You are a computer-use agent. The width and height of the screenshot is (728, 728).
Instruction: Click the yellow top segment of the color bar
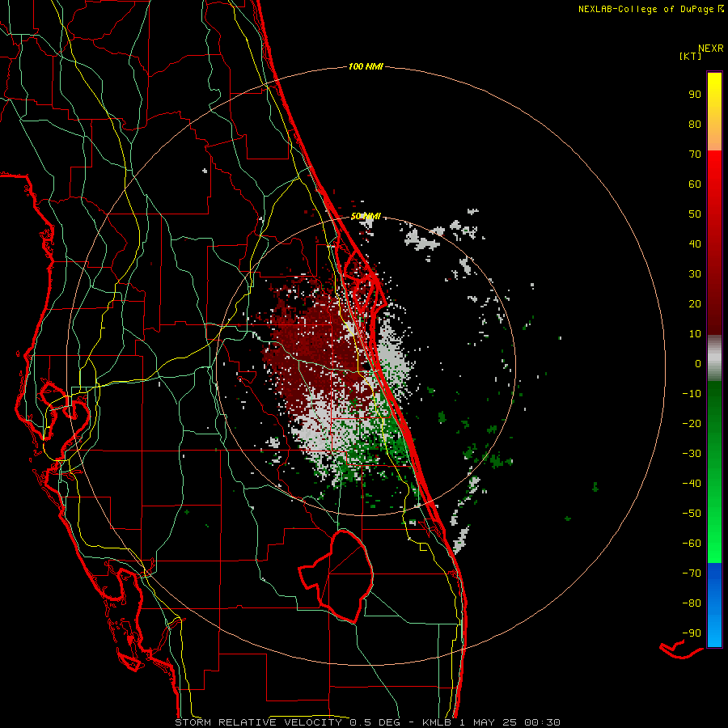click(x=714, y=112)
